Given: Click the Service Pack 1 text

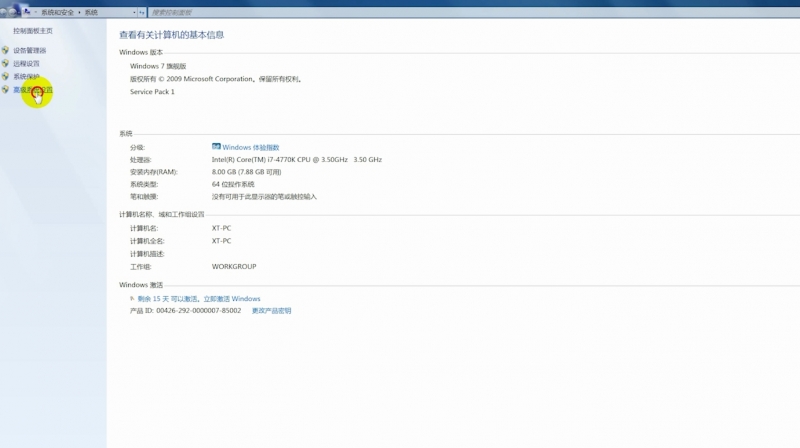Looking at the screenshot, I should click(x=152, y=92).
